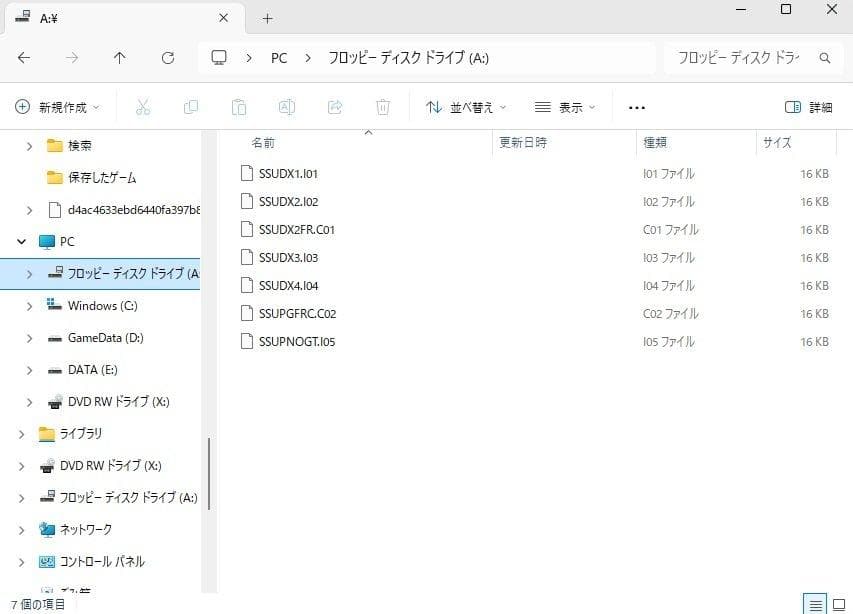Refresh the current folder view
The height and width of the screenshot is (614, 853).
(x=167, y=58)
